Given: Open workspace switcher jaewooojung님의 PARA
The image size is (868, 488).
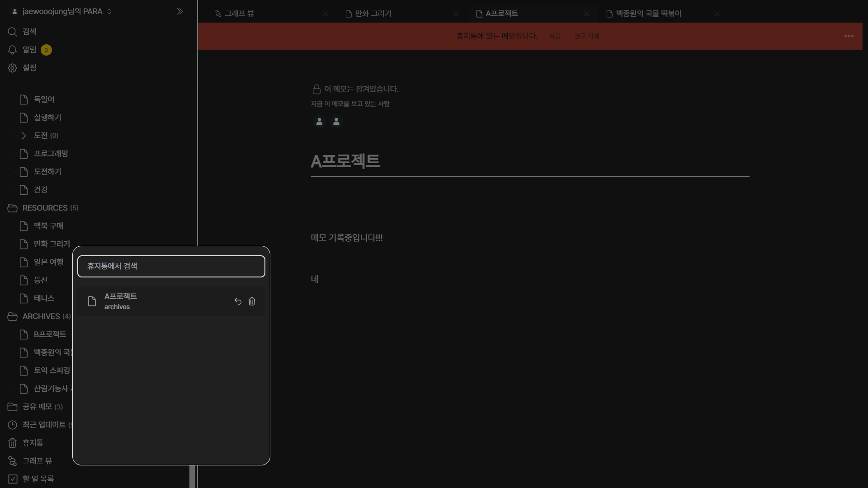Looking at the screenshot, I should (x=62, y=11).
